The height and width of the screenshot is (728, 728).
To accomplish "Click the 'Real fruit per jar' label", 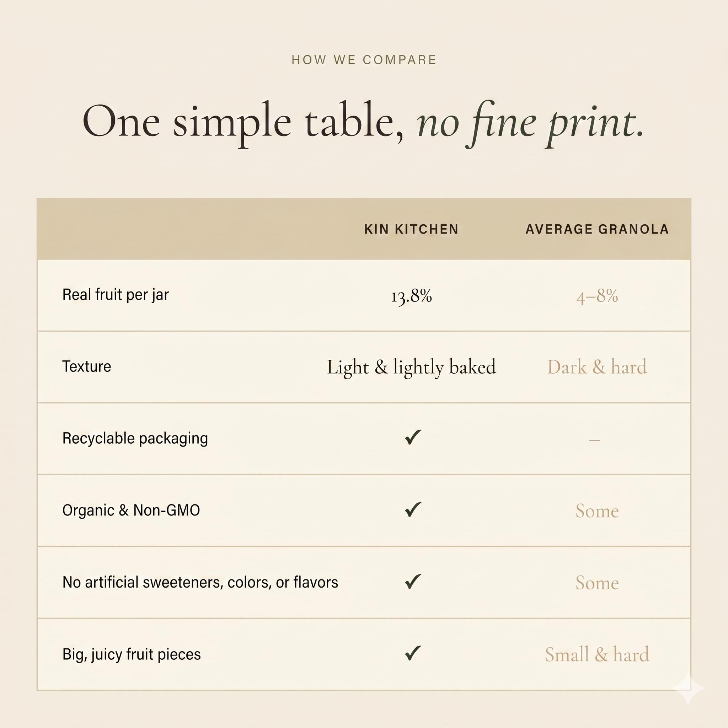I will (116, 295).
